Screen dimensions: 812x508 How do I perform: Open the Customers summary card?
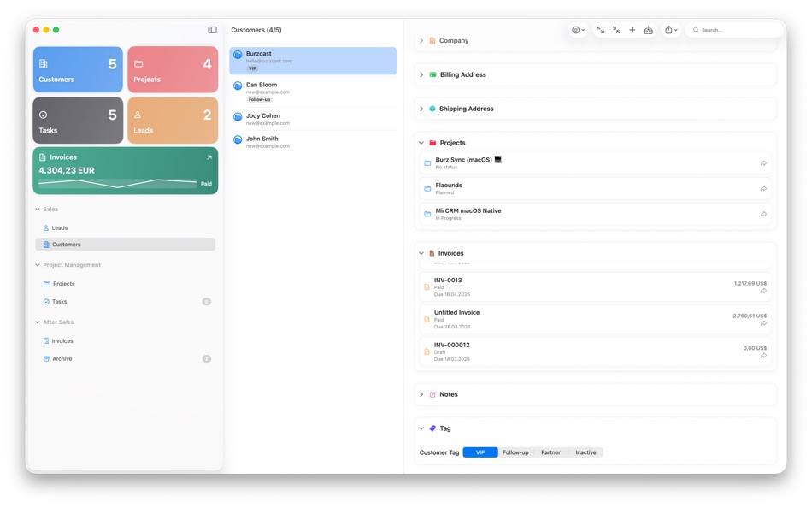tap(78, 69)
